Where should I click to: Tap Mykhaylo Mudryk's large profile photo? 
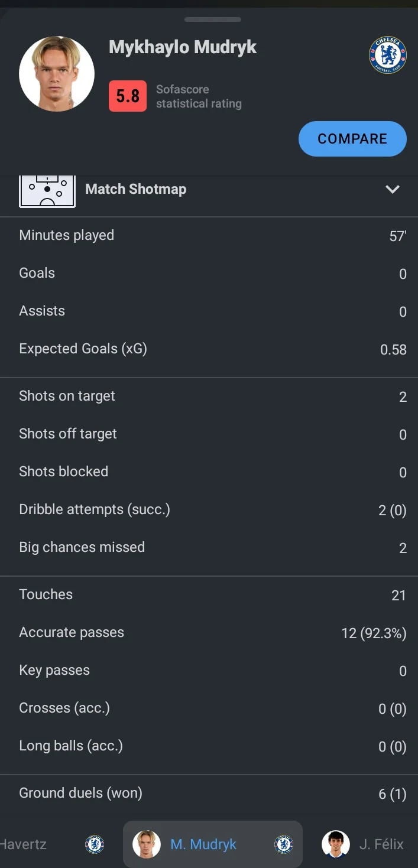click(57, 74)
